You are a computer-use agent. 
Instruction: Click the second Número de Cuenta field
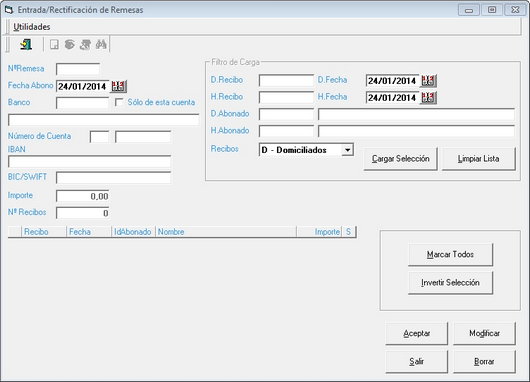(x=143, y=137)
